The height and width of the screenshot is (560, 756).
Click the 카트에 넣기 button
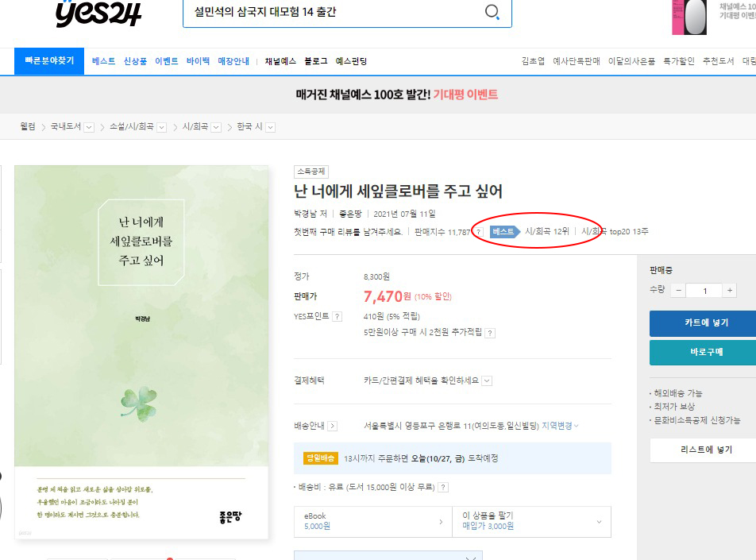click(x=703, y=323)
